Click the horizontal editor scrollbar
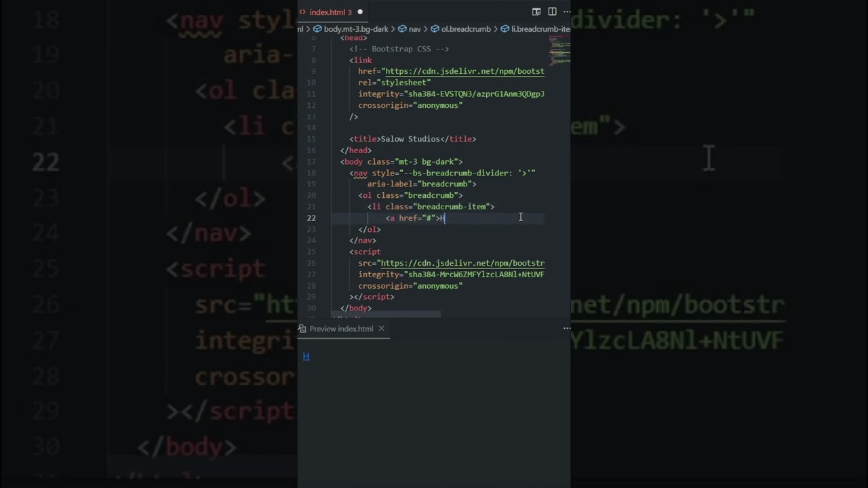 pos(387,314)
